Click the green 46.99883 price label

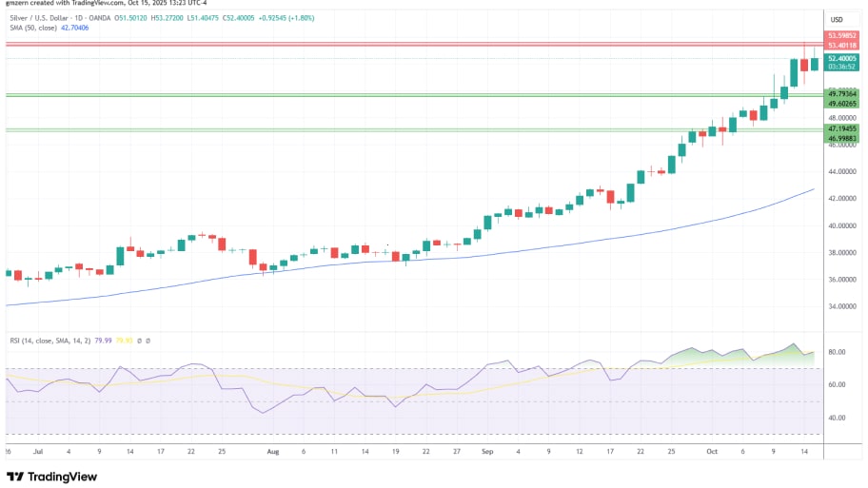(842, 138)
